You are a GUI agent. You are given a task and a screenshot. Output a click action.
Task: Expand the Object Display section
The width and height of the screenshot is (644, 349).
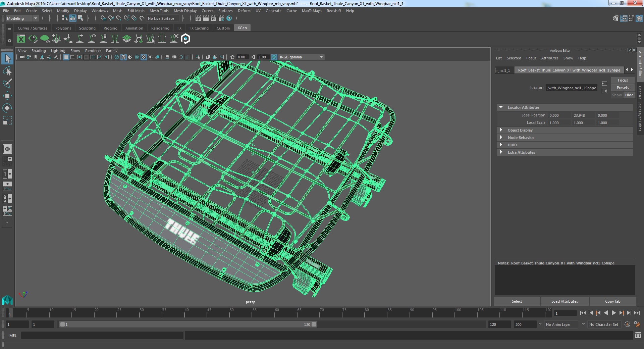pyautogui.click(x=501, y=130)
